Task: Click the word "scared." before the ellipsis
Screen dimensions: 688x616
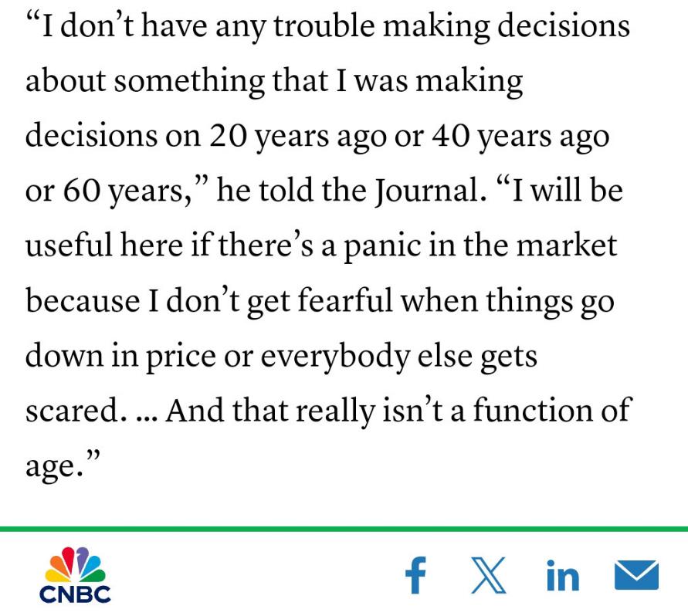Action: coord(73,411)
